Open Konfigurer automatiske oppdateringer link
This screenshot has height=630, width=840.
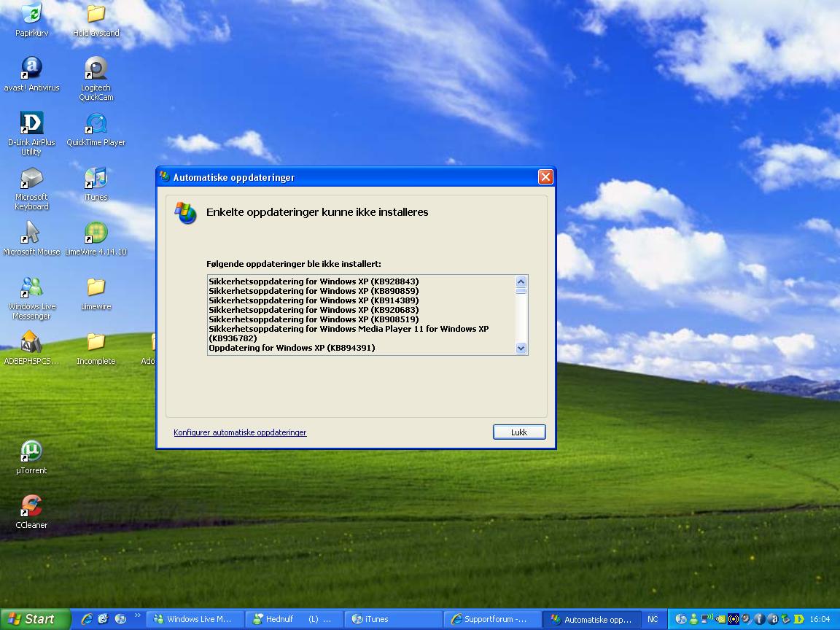(x=240, y=432)
